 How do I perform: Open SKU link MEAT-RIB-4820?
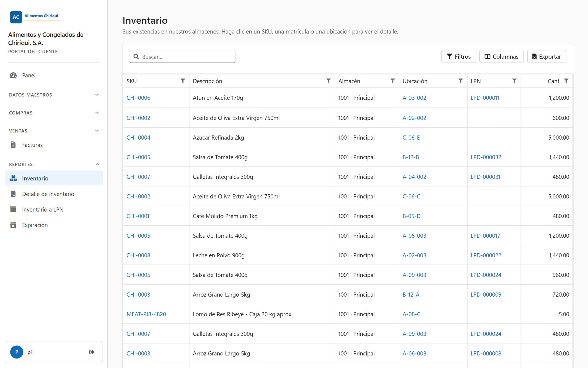(x=146, y=314)
